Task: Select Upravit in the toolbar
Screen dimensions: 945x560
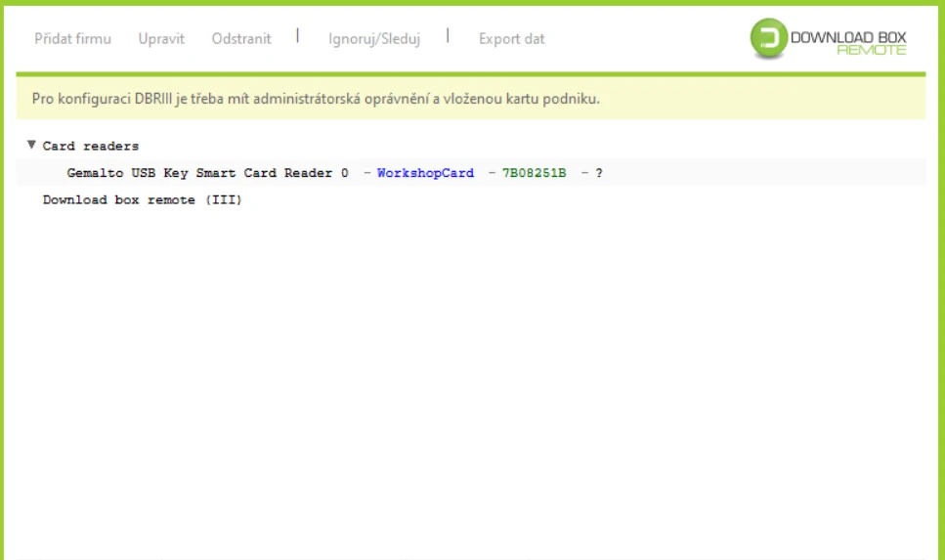Action: tap(161, 39)
